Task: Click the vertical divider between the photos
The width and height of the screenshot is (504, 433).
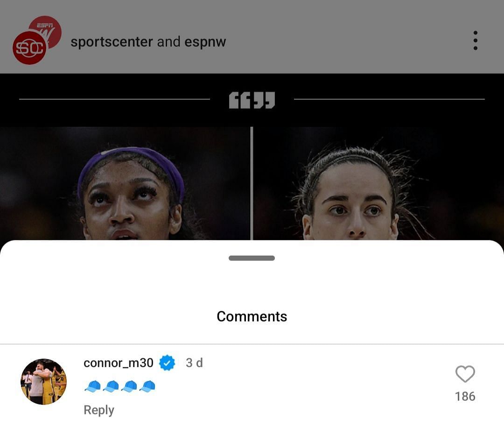Action: click(252, 183)
